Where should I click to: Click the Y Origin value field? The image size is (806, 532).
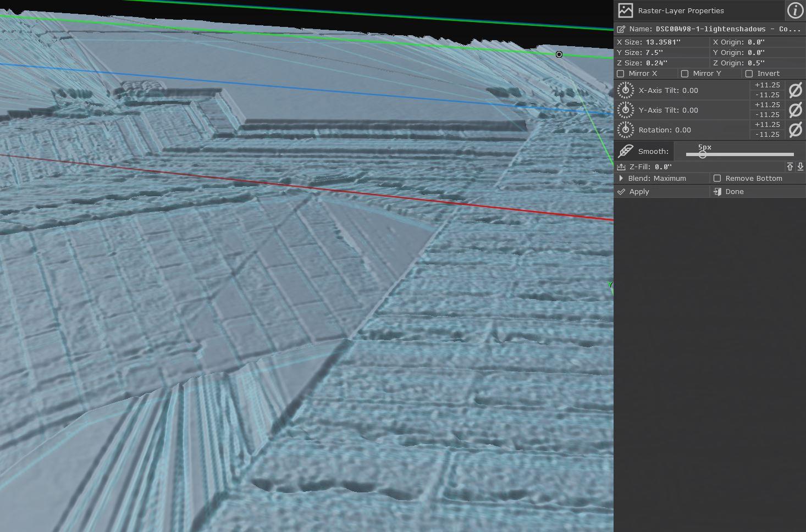pyautogui.click(x=756, y=53)
